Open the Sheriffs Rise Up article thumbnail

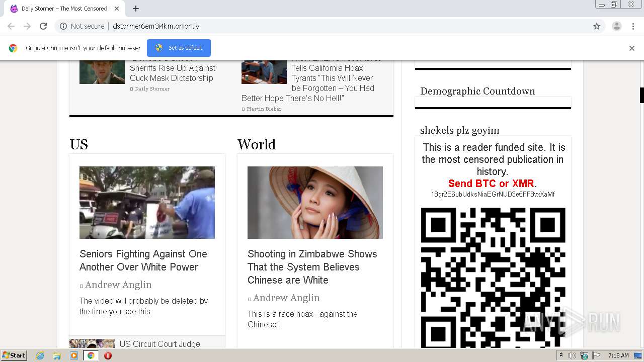tap(102, 72)
